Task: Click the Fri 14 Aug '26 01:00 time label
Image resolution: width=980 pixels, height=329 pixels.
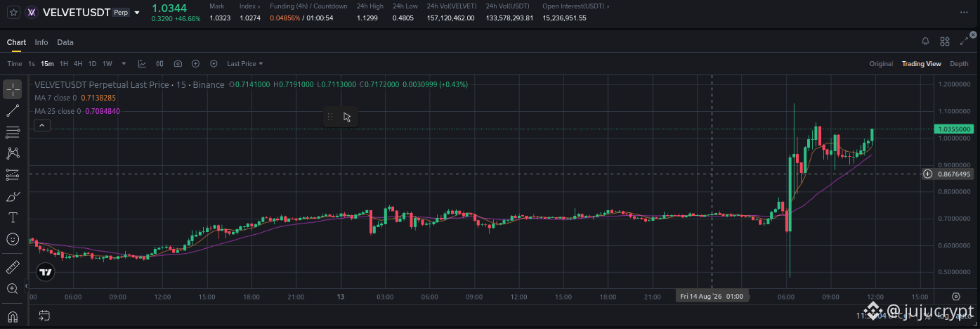Action: coord(712,297)
